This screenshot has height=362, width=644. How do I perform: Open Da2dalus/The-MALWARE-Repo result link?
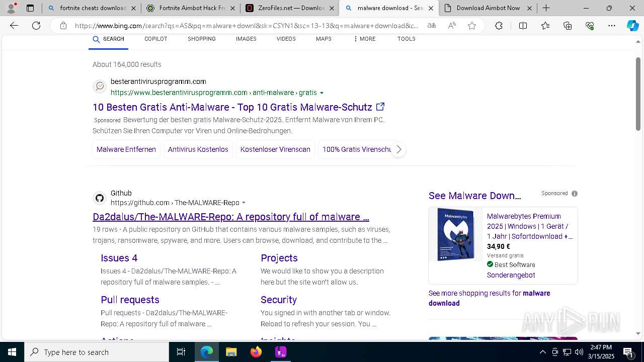point(231,217)
